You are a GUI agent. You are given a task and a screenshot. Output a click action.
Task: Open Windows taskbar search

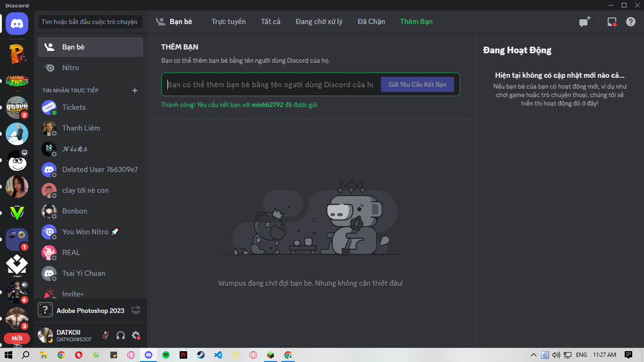click(x=26, y=355)
